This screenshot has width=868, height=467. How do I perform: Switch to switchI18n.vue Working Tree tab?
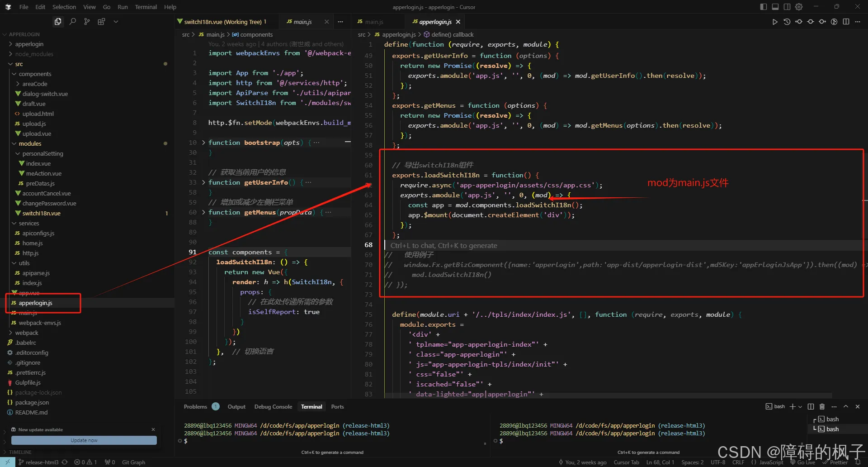[x=225, y=22]
